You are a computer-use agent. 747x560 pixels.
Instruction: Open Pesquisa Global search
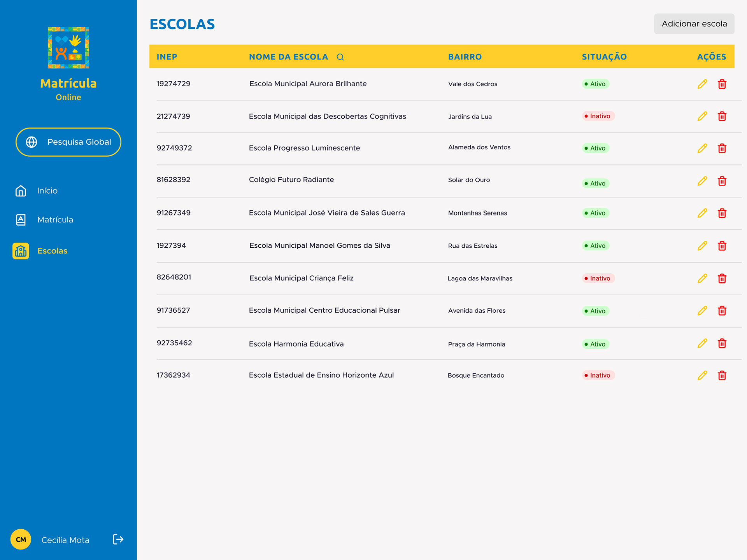click(x=68, y=142)
